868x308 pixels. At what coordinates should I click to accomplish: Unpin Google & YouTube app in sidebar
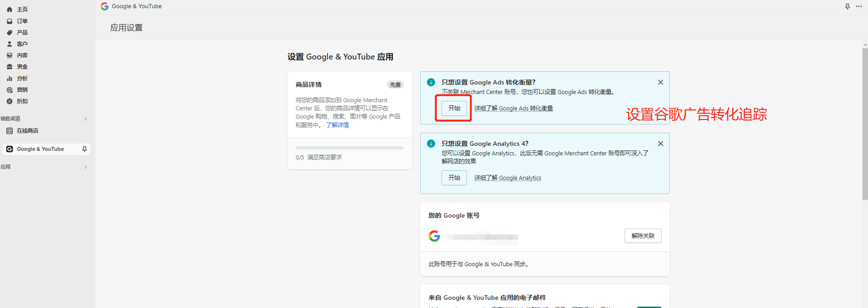tap(84, 149)
